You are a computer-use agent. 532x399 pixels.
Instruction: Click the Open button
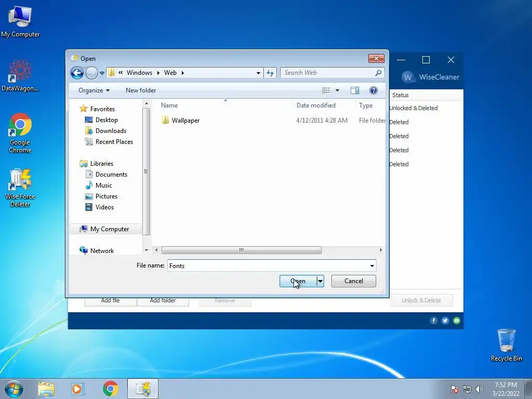(298, 281)
